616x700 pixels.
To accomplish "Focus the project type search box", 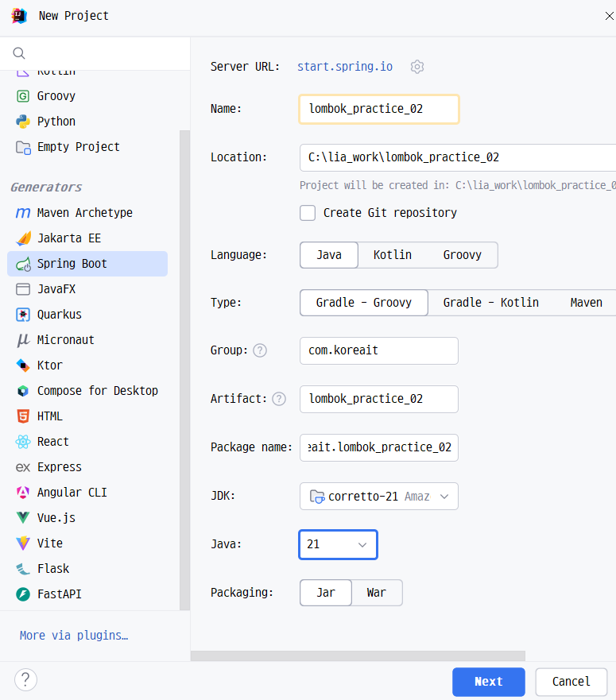I will tap(95, 53).
